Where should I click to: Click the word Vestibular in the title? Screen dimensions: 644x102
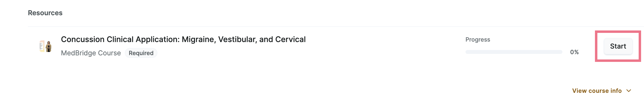237,39
